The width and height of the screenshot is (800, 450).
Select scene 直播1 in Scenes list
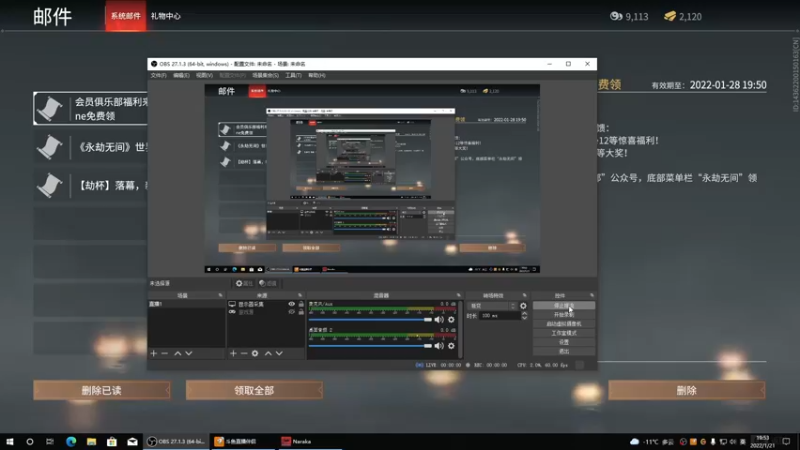point(186,304)
